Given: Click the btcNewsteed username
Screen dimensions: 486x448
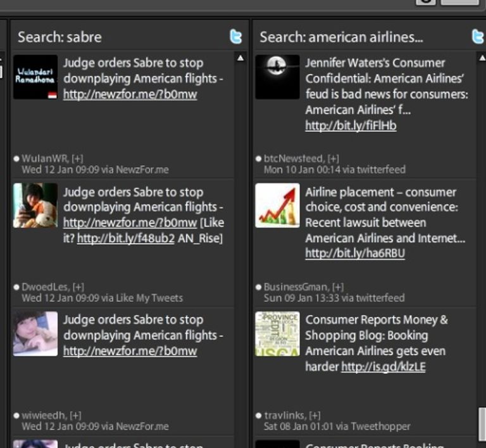Looking at the screenshot, I should pos(294,159).
